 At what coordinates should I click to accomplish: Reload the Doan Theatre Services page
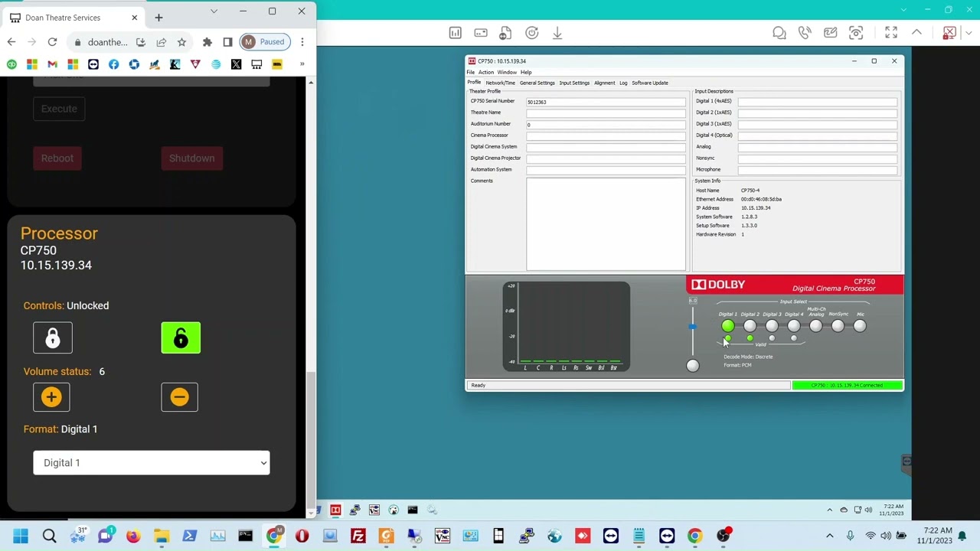point(52,42)
